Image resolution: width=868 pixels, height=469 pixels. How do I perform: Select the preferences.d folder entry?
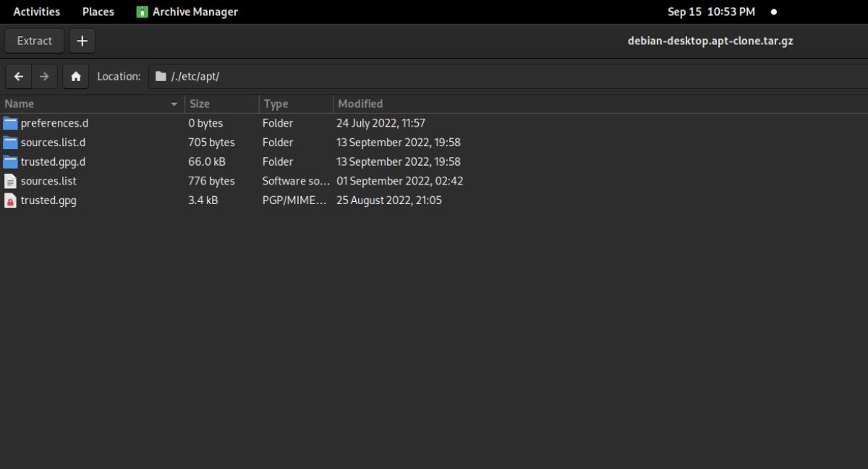click(x=55, y=123)
